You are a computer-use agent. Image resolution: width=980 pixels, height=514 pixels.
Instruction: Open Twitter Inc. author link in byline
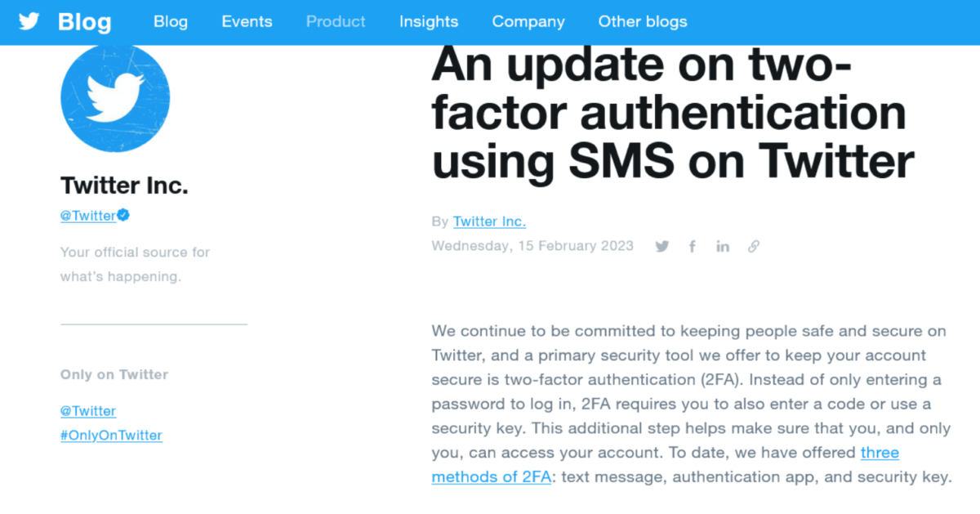point(489,221)
